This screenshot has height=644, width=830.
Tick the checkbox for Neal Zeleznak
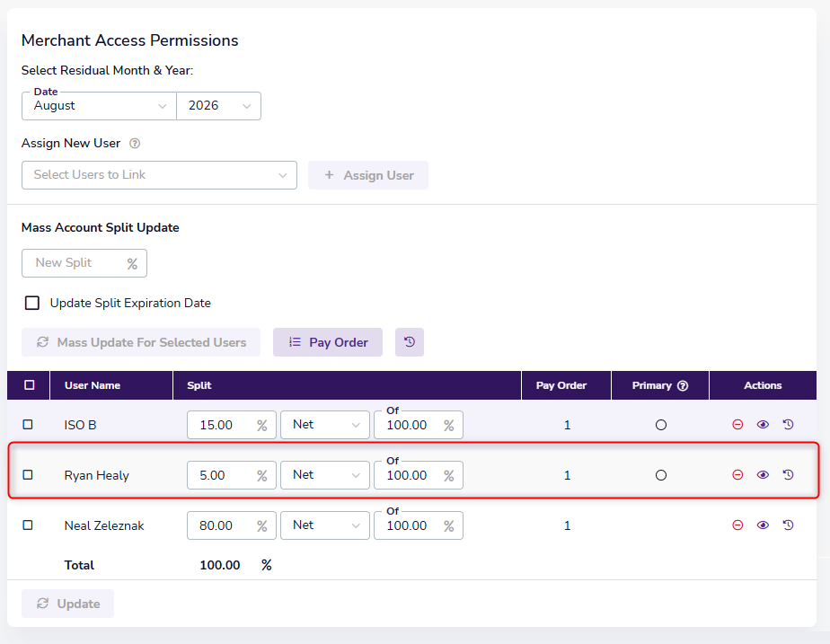click(28, 525)
